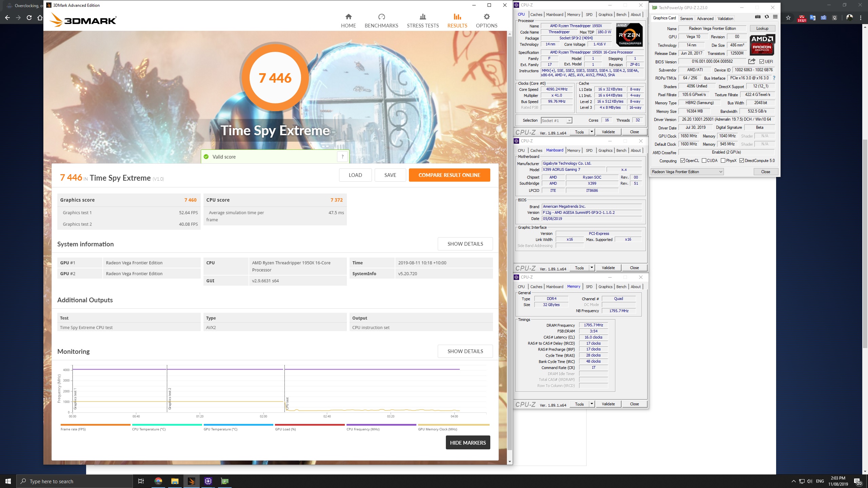The image size is (868, 488).
Task: Click the Bus Interface question mark in GPU-Z
Action: (774, 78)
